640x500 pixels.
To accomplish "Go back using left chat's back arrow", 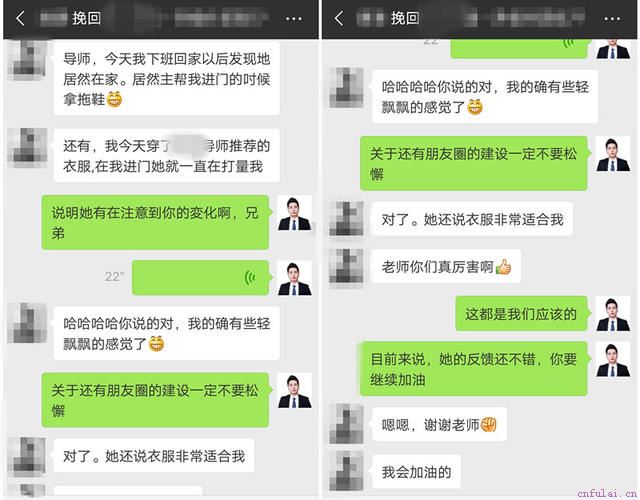I will (x=20, y=18).
